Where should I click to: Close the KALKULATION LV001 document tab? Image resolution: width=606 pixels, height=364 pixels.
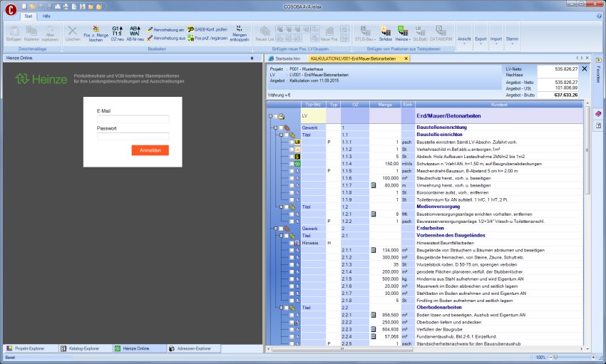pyautogui.click(x=406, y=58)
